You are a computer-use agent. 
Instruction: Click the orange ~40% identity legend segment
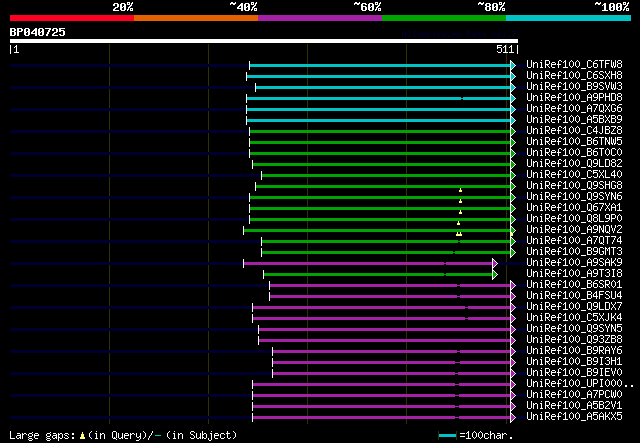[196, 18]
